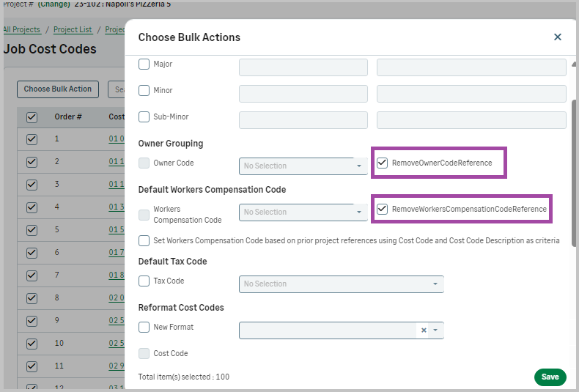579x392 pixels.
Task: Uncheck RemoveWorkersCompensationCodeReference option
Action: coord(382,209)
